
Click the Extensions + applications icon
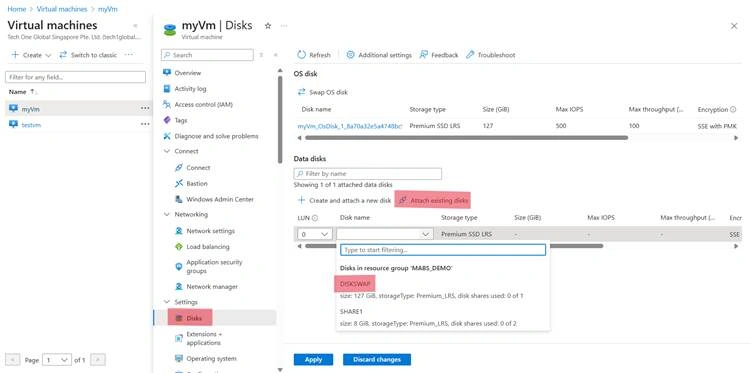click(179, 338)
